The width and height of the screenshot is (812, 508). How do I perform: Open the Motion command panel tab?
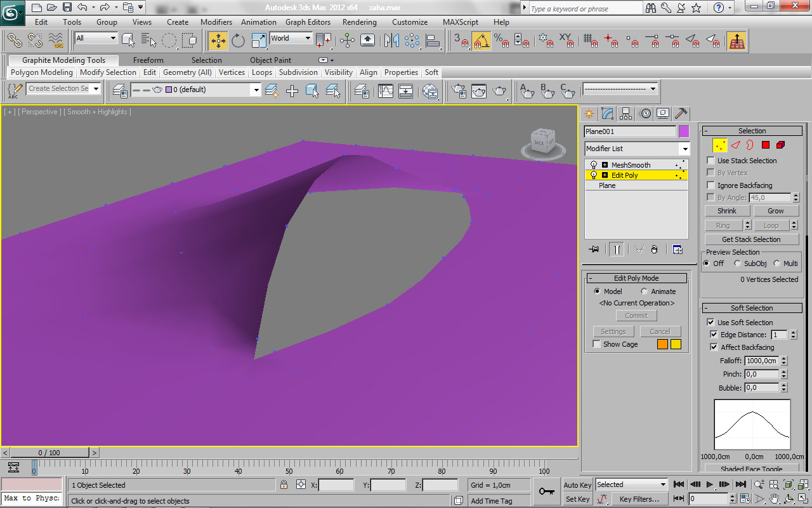646,114
